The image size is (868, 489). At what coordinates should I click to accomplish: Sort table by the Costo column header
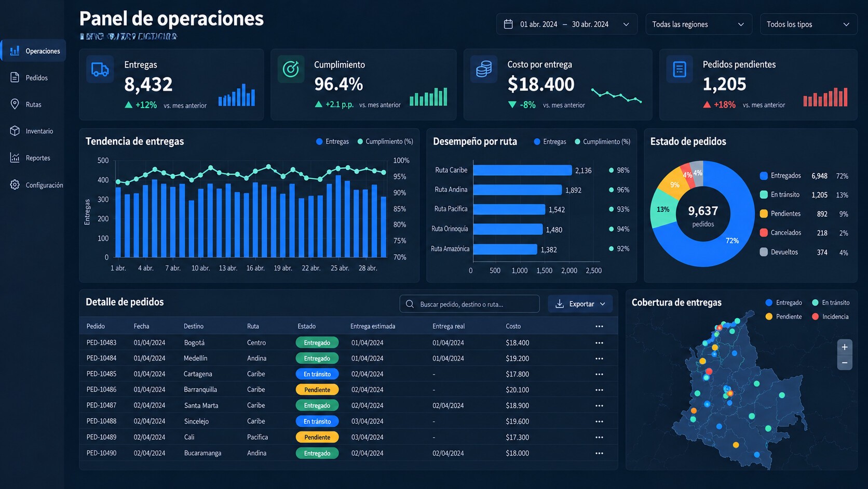point(513,326)
